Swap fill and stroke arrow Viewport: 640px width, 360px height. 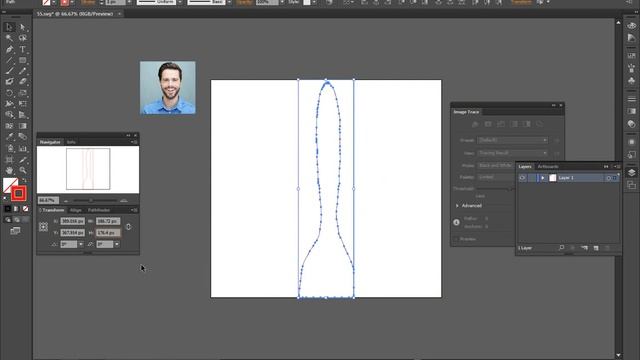24,180
